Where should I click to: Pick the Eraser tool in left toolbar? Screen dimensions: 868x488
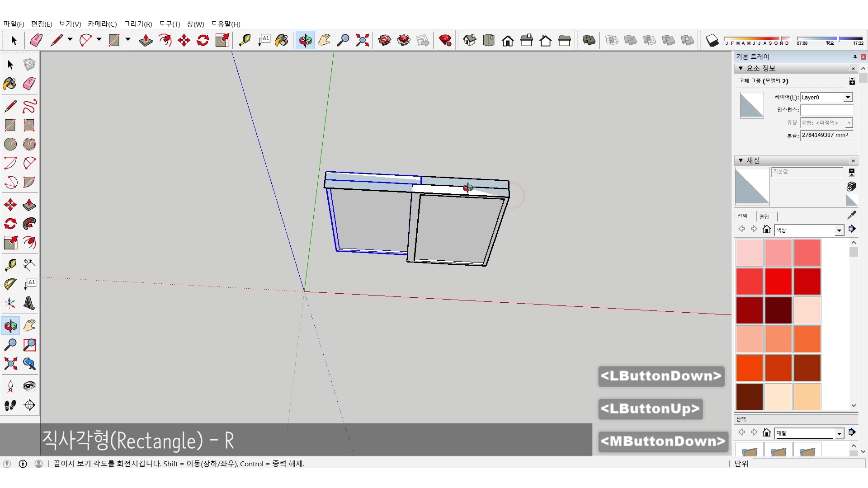click(29, 84)
